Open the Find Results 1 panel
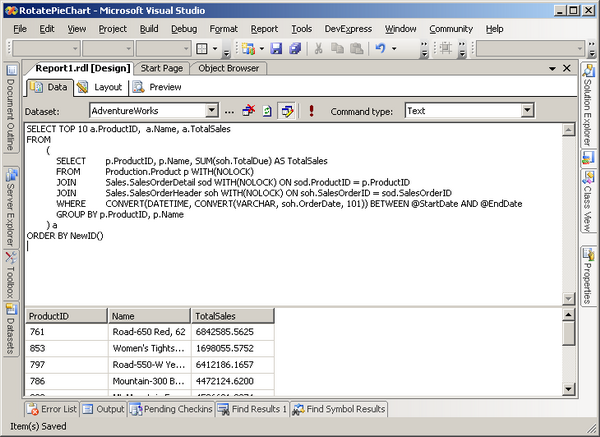600x437 pixels. point(252,409)
